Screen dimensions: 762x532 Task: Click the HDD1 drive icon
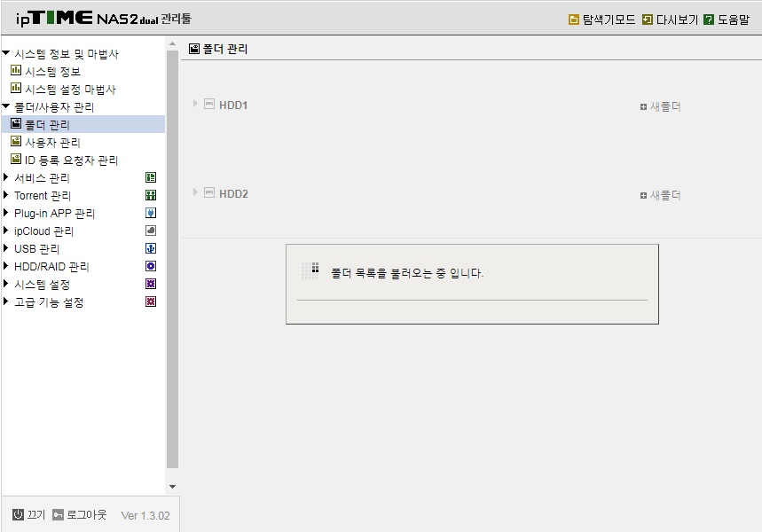(209, 104)
